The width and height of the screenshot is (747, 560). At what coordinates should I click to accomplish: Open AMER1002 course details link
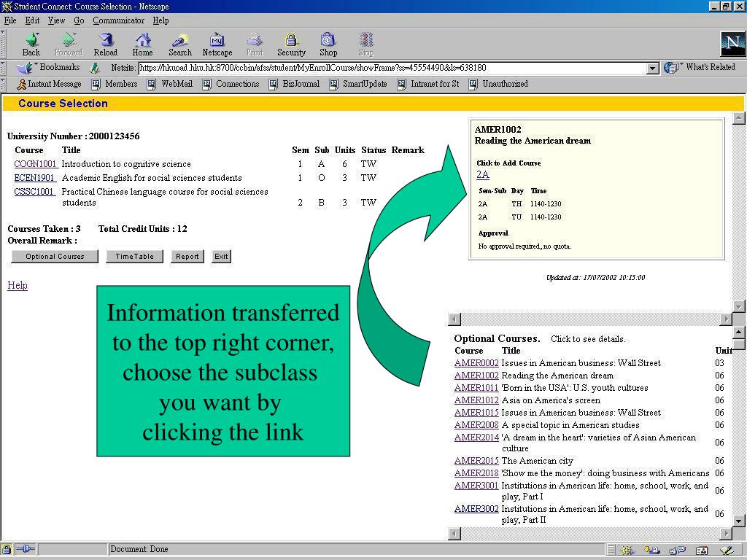click(x=476, y=376)
